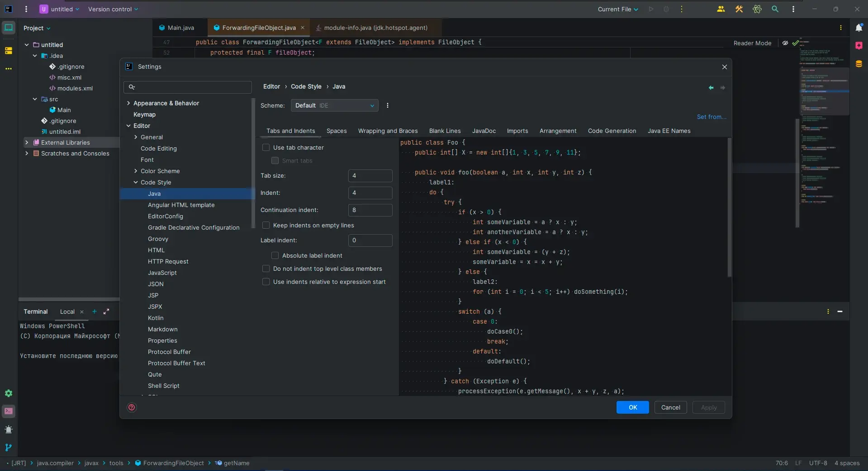
Task: Click the Code With Me people icon
Action: [x=721, y=9]
